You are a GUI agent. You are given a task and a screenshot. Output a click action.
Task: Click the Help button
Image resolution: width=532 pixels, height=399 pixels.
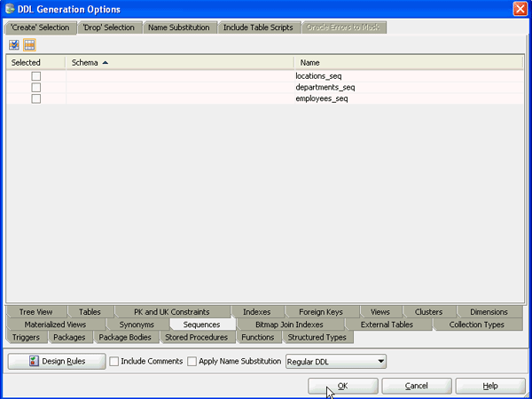[490, 386]
